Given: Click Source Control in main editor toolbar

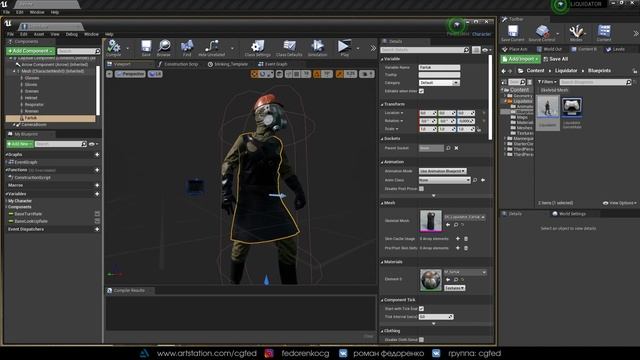Looking at the screenshot, I should [x=542, y=33].
